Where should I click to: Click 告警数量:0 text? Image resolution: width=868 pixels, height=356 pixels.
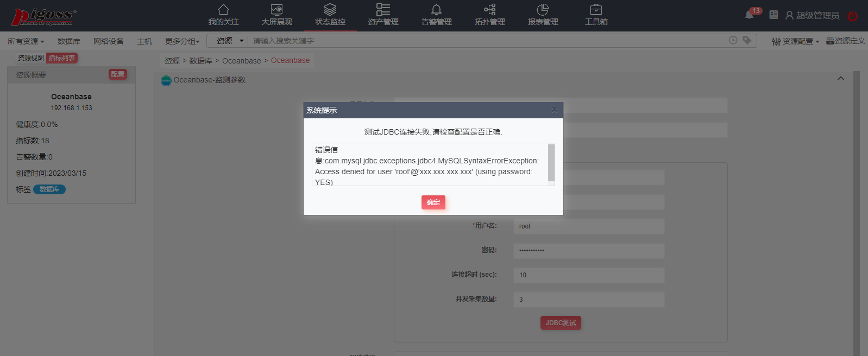pos(34,157)
